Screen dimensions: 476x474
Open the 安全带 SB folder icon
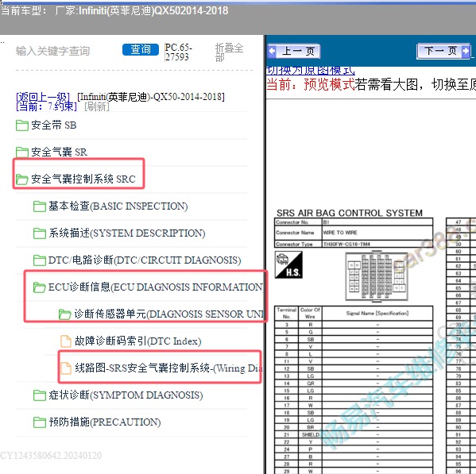(22, 125)
